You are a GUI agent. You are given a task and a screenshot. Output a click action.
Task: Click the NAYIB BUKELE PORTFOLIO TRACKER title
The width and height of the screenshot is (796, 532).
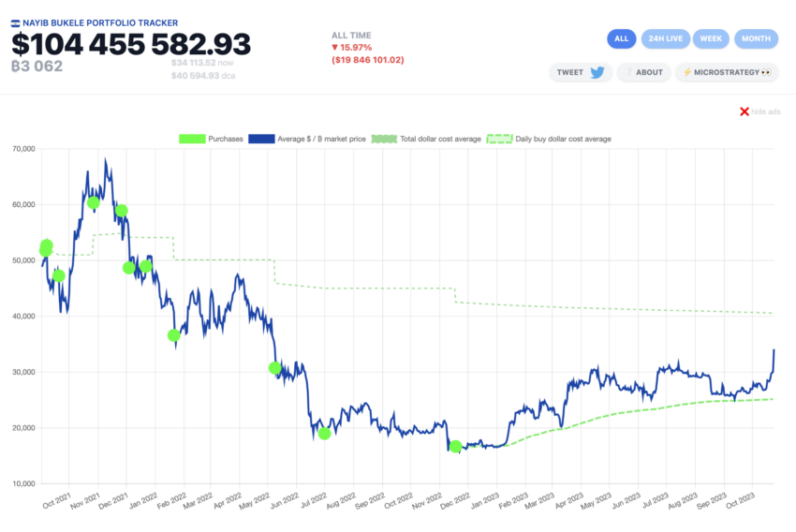coord(100,22)
